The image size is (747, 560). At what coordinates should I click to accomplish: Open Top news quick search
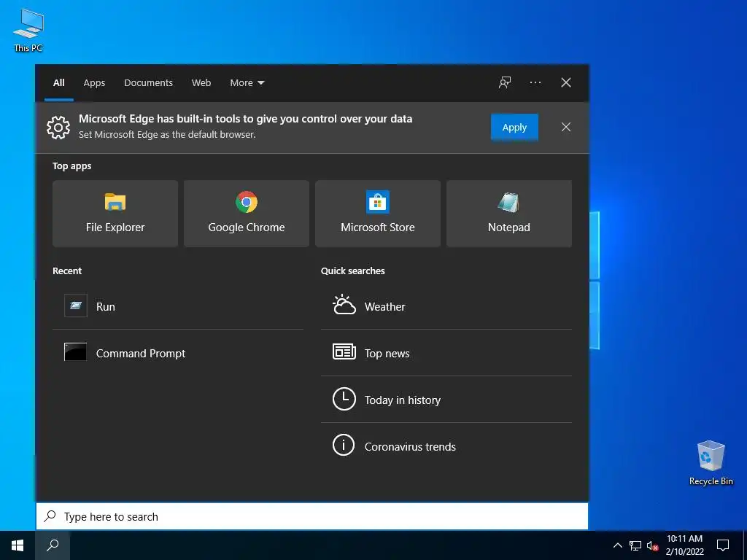click(446, 353)
